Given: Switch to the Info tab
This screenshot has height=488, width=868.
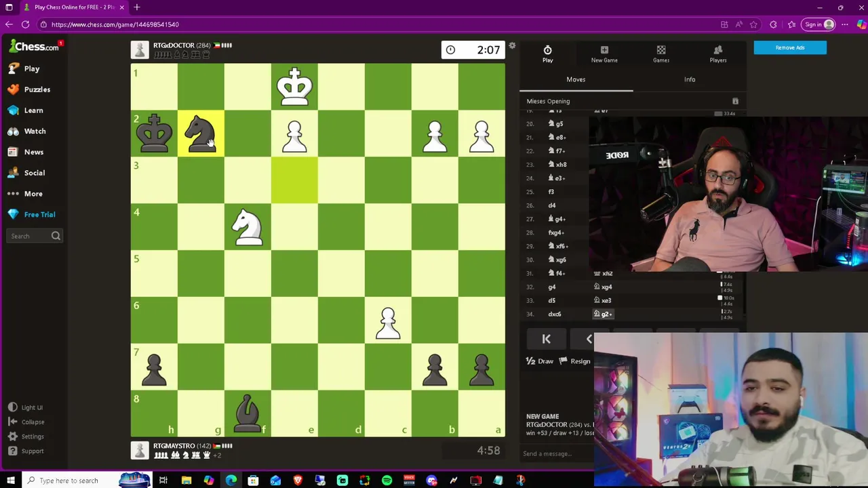Looking at the screenshot, I should point(690,79).
